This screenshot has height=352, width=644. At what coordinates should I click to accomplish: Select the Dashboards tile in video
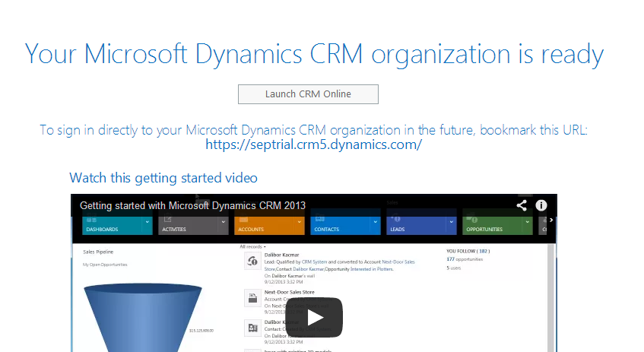pos(107,225)
